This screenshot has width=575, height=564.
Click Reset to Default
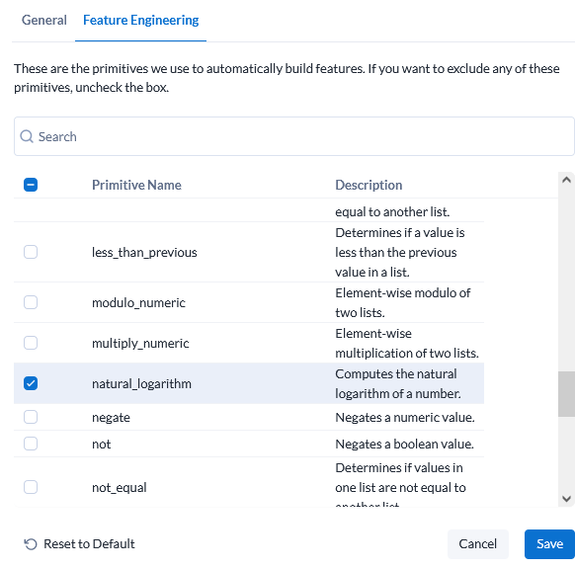click(x=79, y=544)
